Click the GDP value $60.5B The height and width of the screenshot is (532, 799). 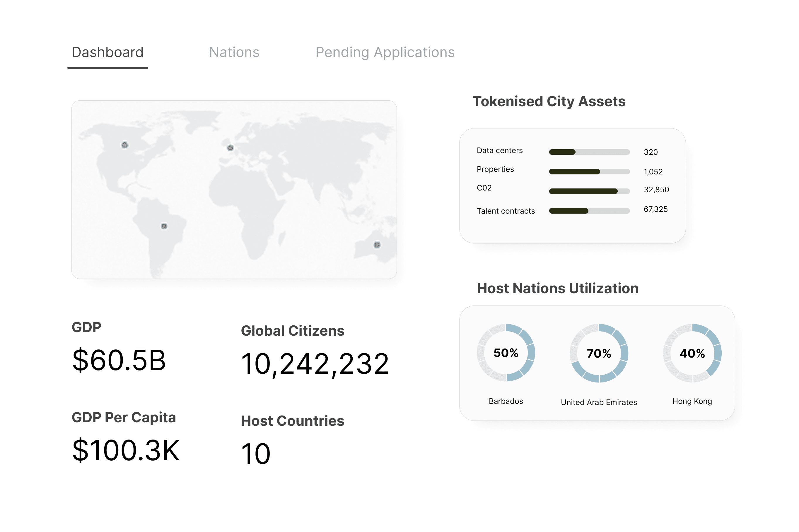pos(119,360)
